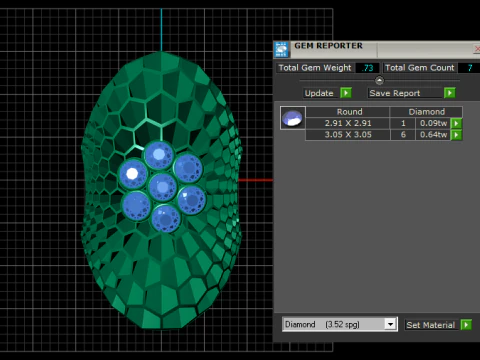Click the Total Gem Weight label
The height and width of the screenshot is (360, 480).
[315, 68]
